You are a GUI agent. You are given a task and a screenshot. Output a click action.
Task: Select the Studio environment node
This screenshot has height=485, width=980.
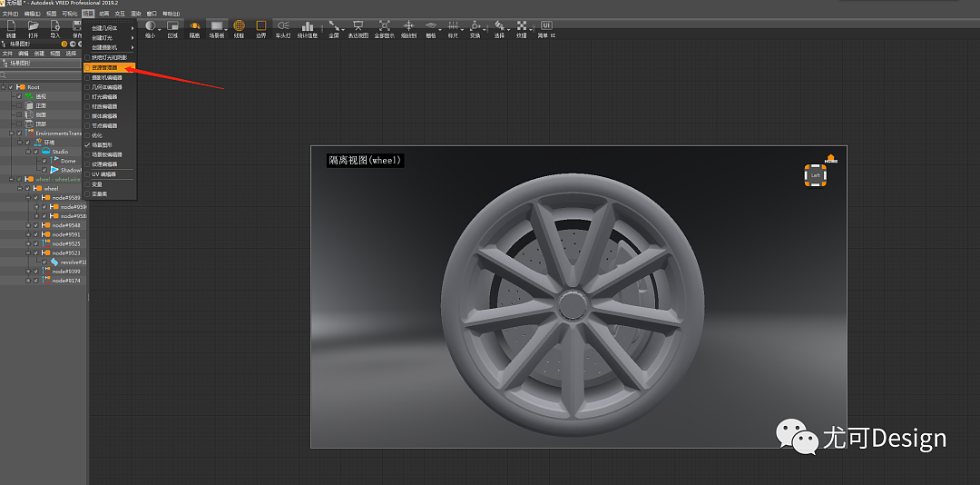tap(60, 152)
